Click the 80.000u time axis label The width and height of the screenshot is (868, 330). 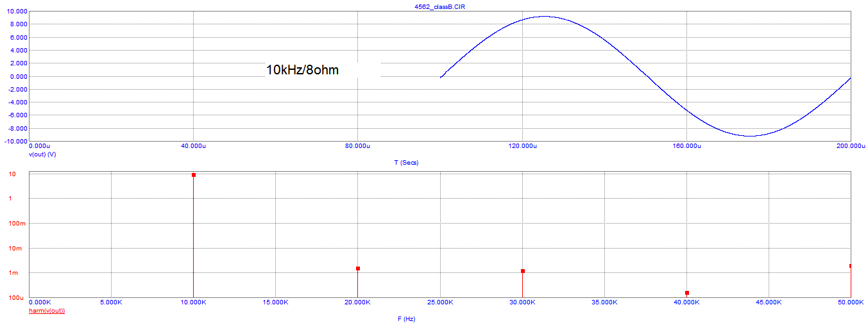pos(358,147)
